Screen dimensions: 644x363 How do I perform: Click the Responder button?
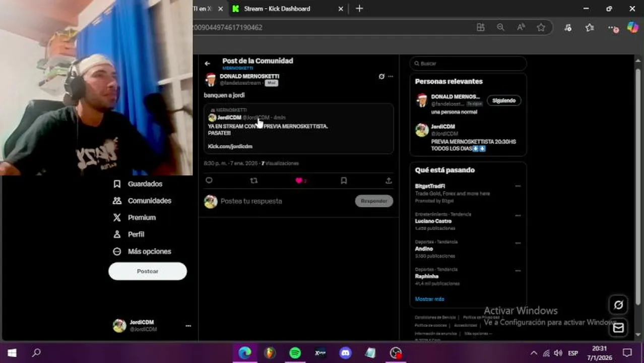pos(374,201)
